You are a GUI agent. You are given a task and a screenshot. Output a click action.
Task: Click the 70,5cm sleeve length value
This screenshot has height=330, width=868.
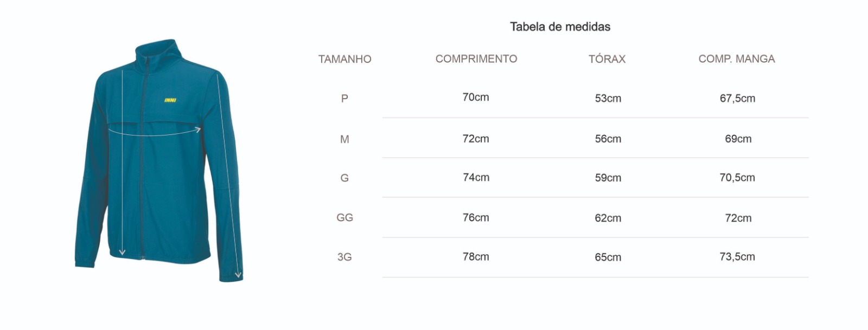tap(737, 178)
